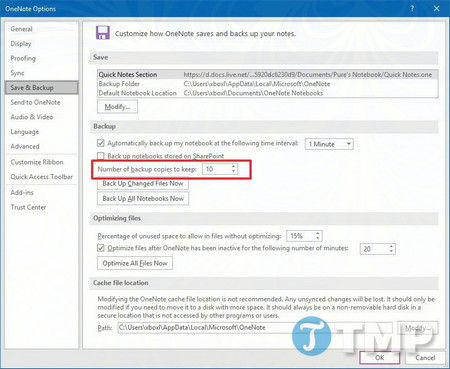Select the Language category
This screenshot has height=369, width=450.
coord(42,132)
